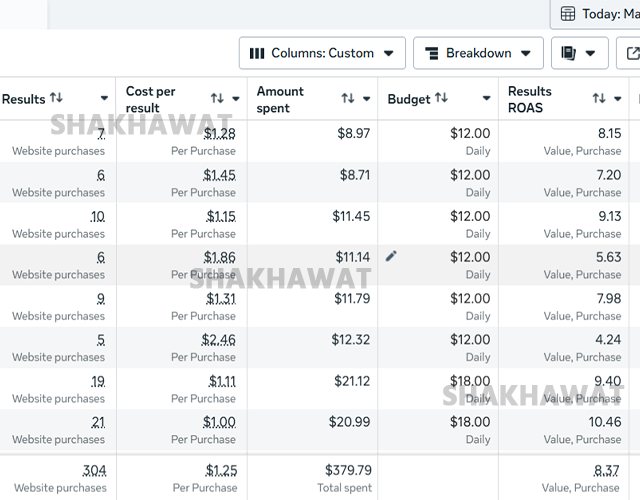Click the 304 total results link

(x=95, y=470)
